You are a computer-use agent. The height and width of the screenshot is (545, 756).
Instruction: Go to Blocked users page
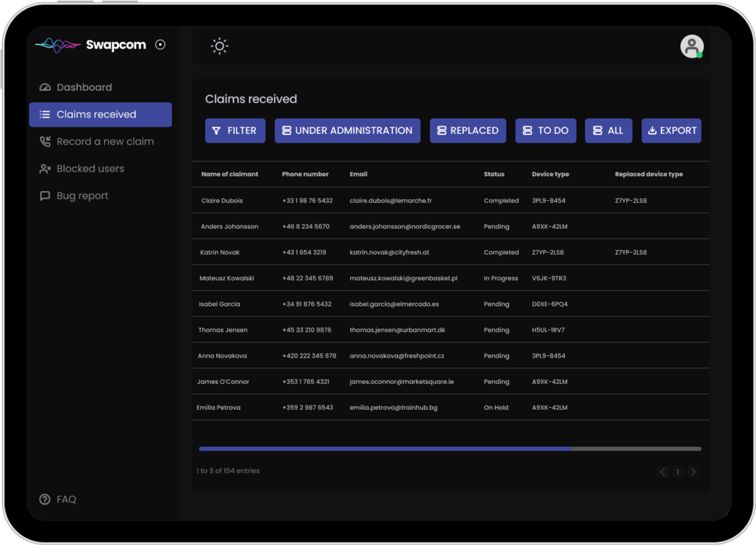(90, 169)
